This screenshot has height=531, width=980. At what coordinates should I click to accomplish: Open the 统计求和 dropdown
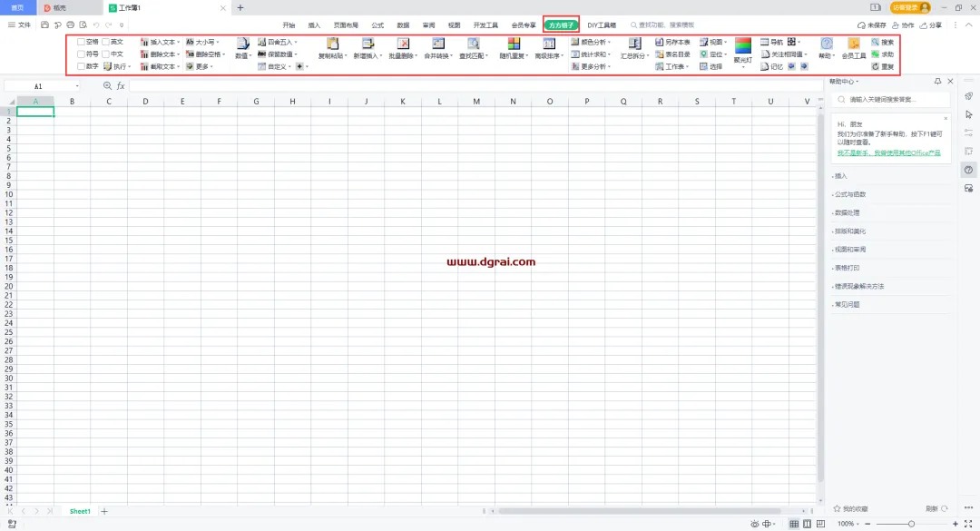[591, 54]
